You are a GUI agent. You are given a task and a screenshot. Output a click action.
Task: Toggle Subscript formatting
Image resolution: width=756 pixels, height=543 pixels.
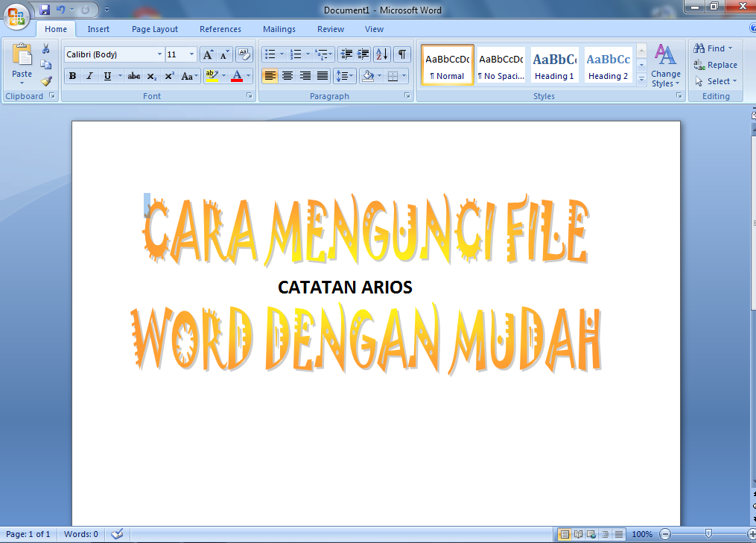coord(151,76)
